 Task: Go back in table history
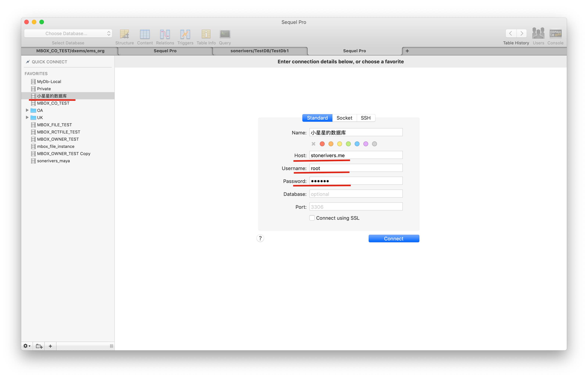(x=511, y=33)
